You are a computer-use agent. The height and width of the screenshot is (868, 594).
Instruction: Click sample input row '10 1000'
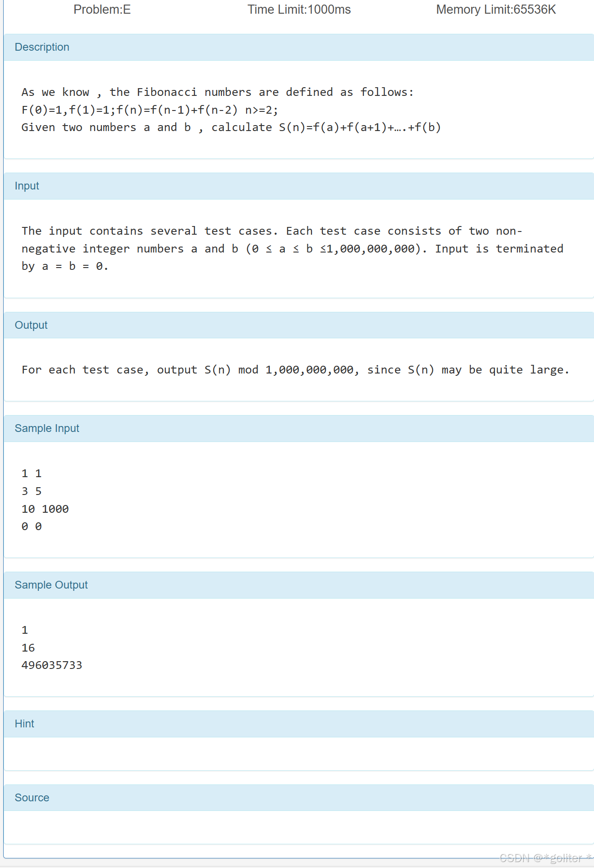[45, 509]
